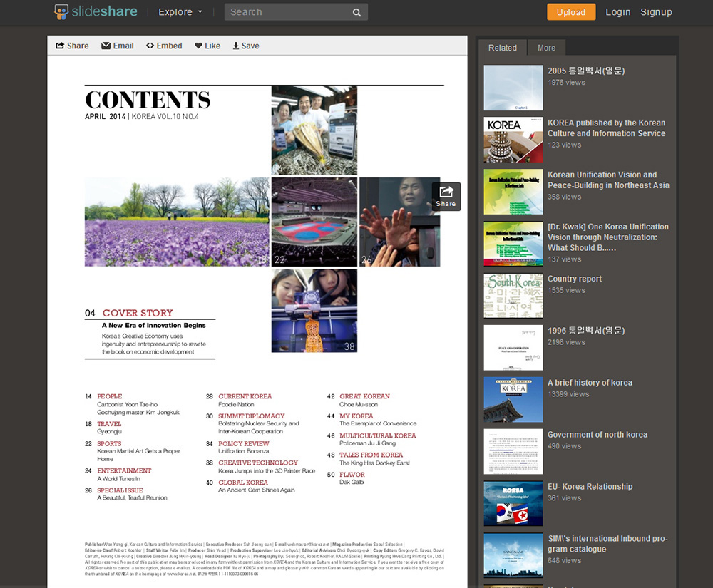Save the presentation using download icon
This screenshot has width=713, height=588.
[x=236, y=46]
